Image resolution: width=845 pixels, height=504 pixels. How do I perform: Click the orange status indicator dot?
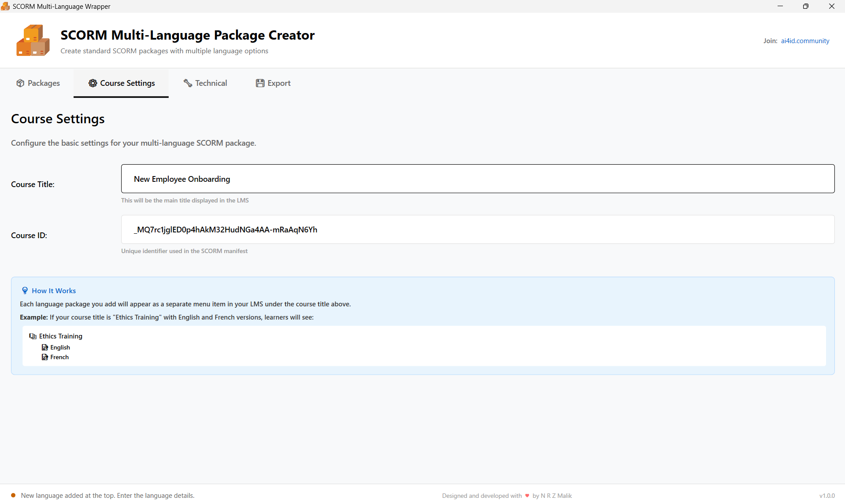[13, 495]
